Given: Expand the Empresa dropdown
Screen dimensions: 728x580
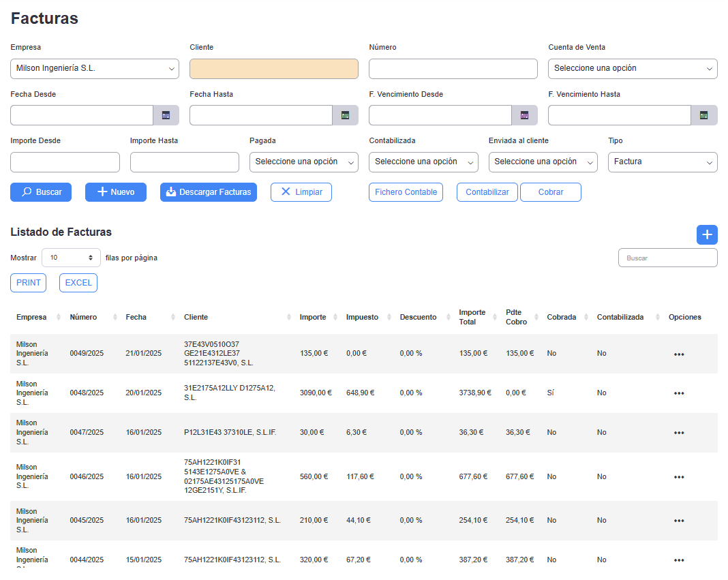Looking at the screenshot, I should pyautogui.click(x=95, y=69).
